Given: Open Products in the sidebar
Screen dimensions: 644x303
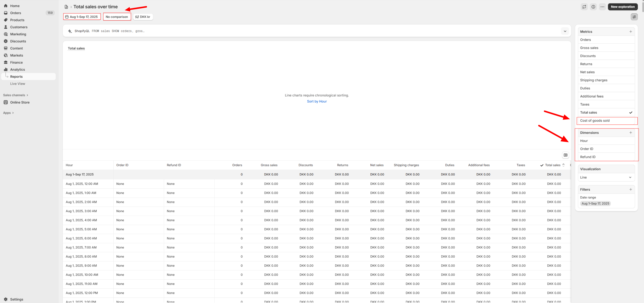Looking at the screenshot, I should 17,20.
